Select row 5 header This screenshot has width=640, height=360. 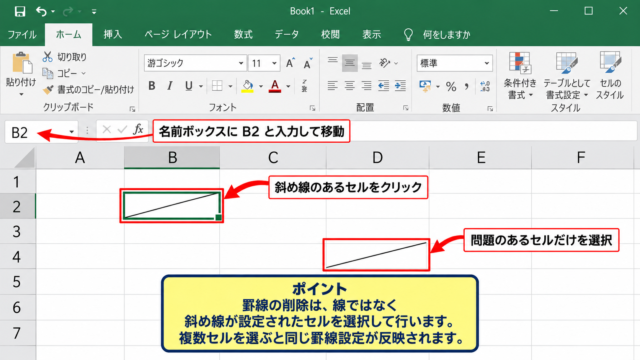click(x=17, y=282)
